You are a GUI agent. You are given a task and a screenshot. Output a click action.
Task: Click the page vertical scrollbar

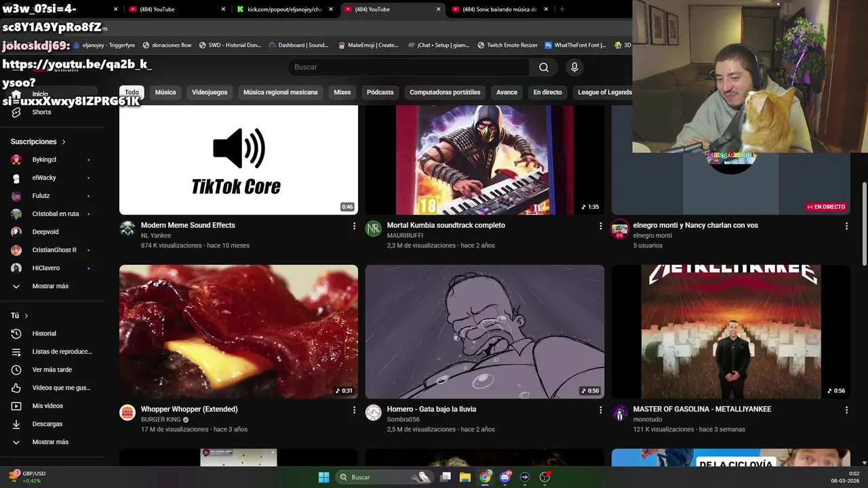864,224
